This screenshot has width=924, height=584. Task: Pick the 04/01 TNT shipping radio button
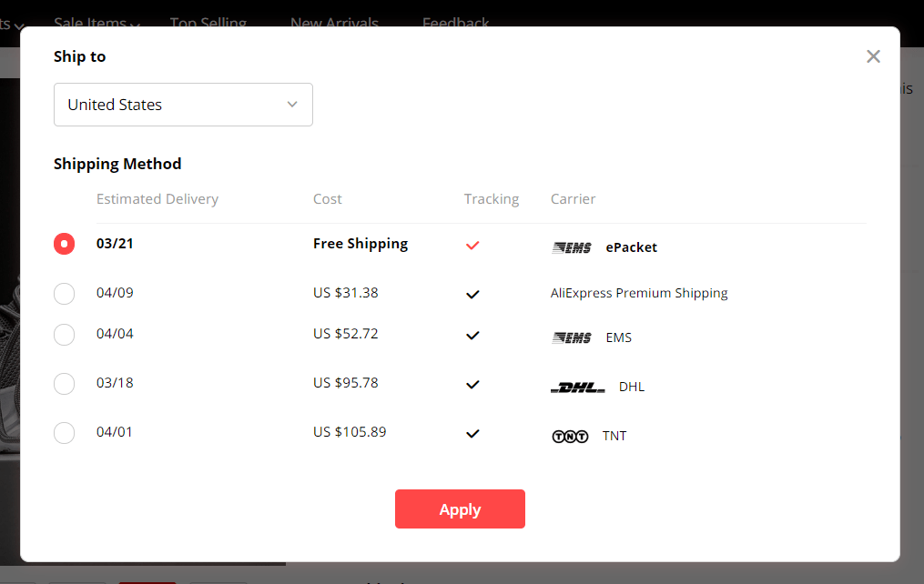click(x=65, y=433)
